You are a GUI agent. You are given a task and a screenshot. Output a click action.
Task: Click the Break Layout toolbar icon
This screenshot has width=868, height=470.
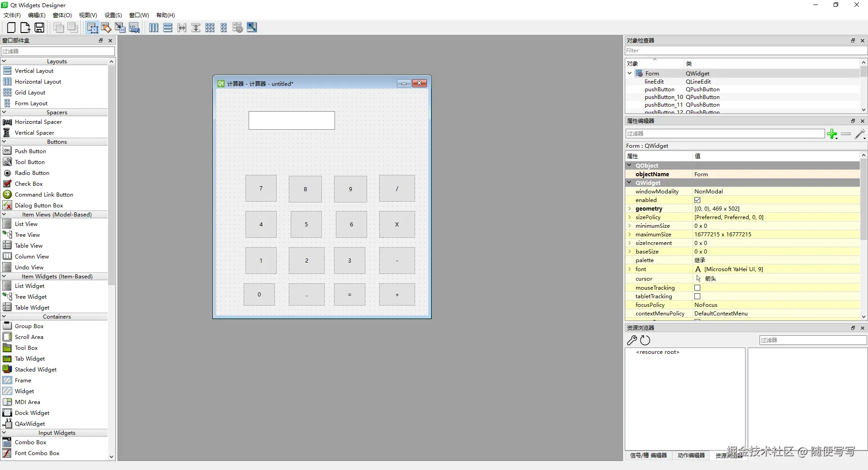point(238,28)
